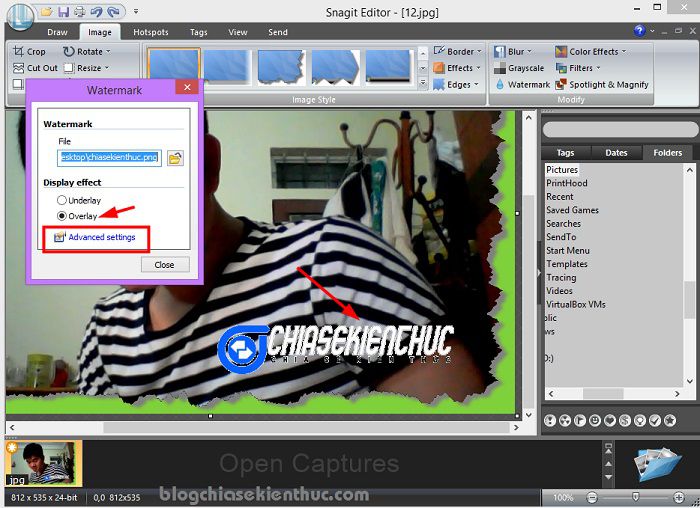Viewport: 700px width, 508px height.
Task: Click the watermark file path field
Action: pyautogui.click(x=109, y=158)
